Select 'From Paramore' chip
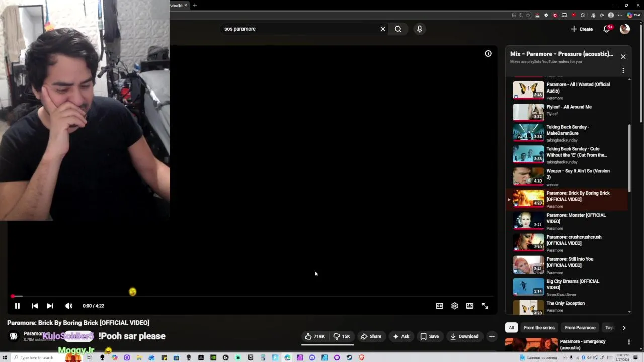This screenshot has height=362, width=644. pyautogui.click(x=580, y=328)
